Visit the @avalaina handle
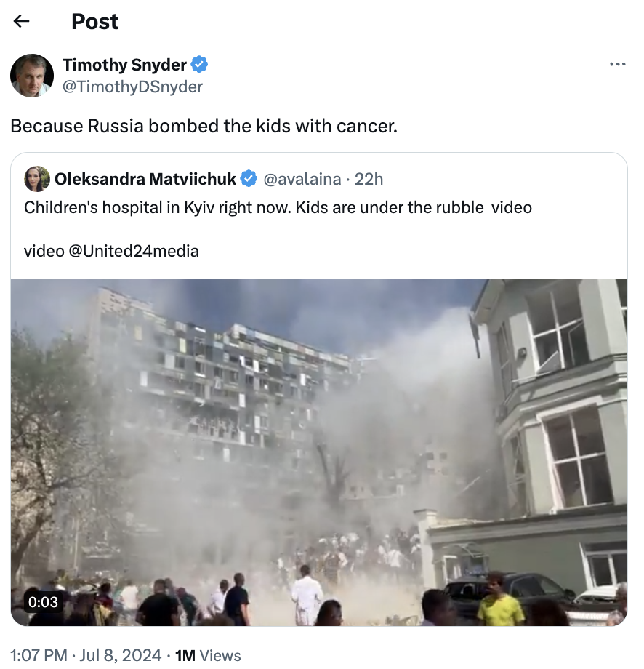 tap(302, 179)
